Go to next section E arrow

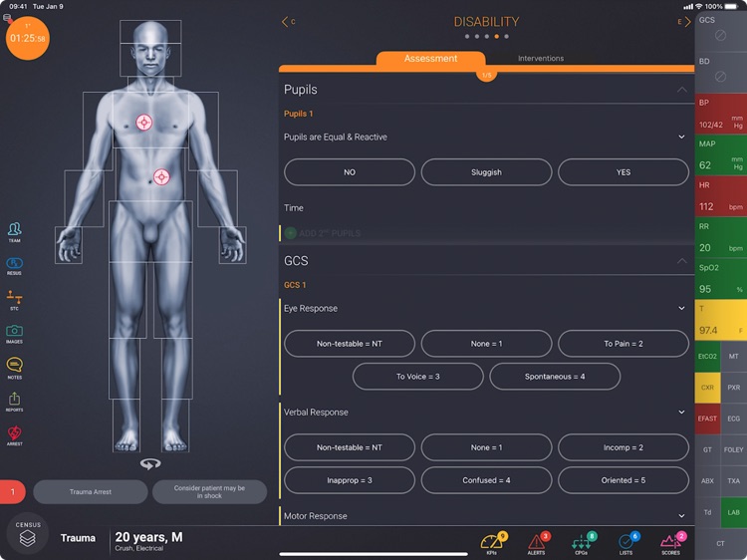tap(684, 22)
